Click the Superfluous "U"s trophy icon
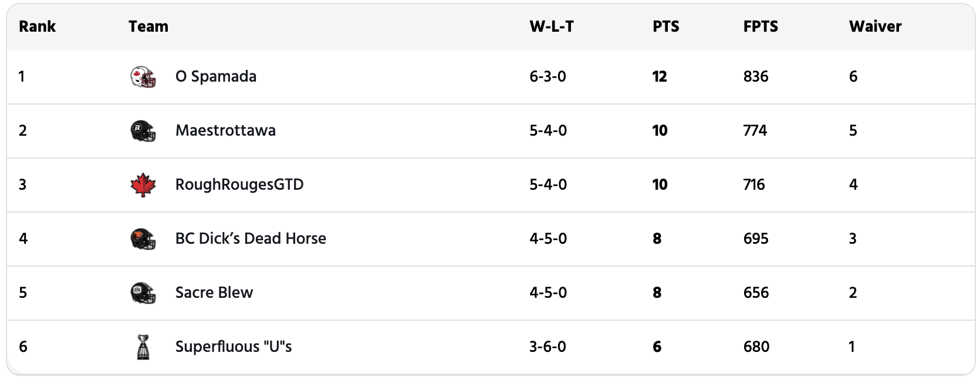This screenshot has width=980, height=383. point(143,347)
